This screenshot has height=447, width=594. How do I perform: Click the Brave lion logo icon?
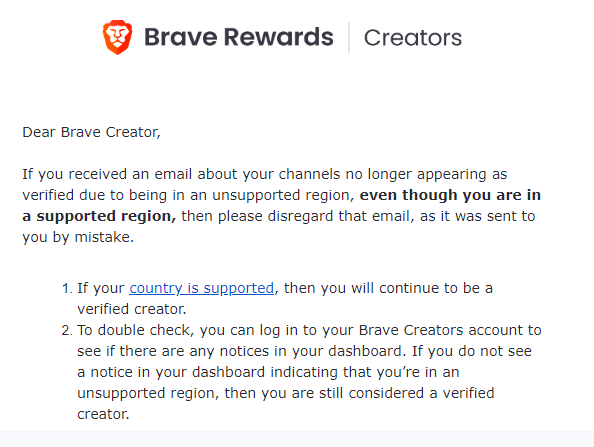point(117,37)
